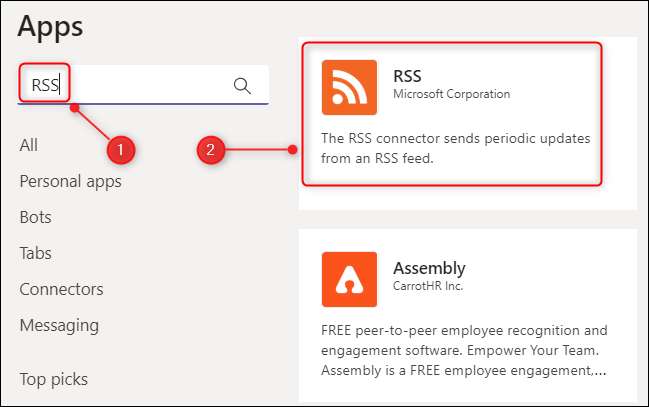
Task: Click the Microsoft Corporation publisher name
Action: (452, 94)
